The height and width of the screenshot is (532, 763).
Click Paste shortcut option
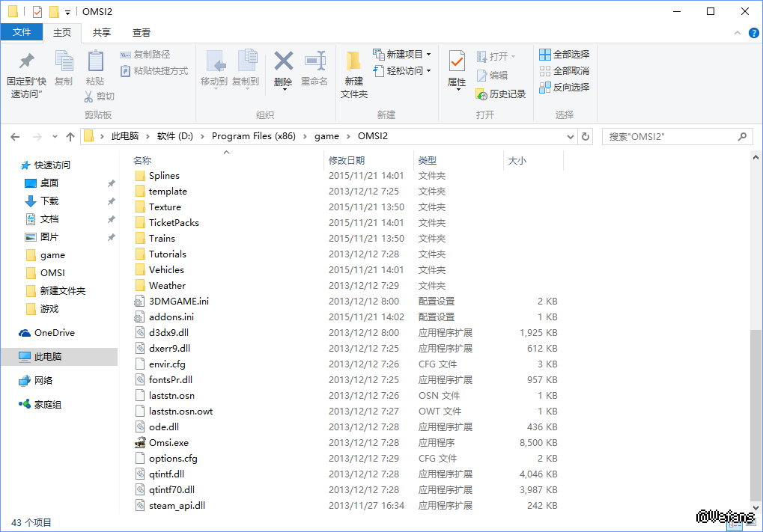(153, 71)
